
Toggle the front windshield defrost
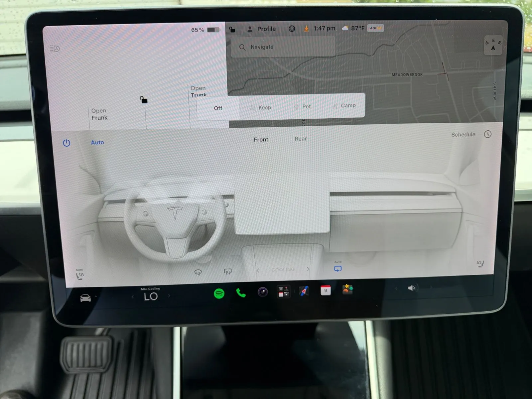coord(198,273)
